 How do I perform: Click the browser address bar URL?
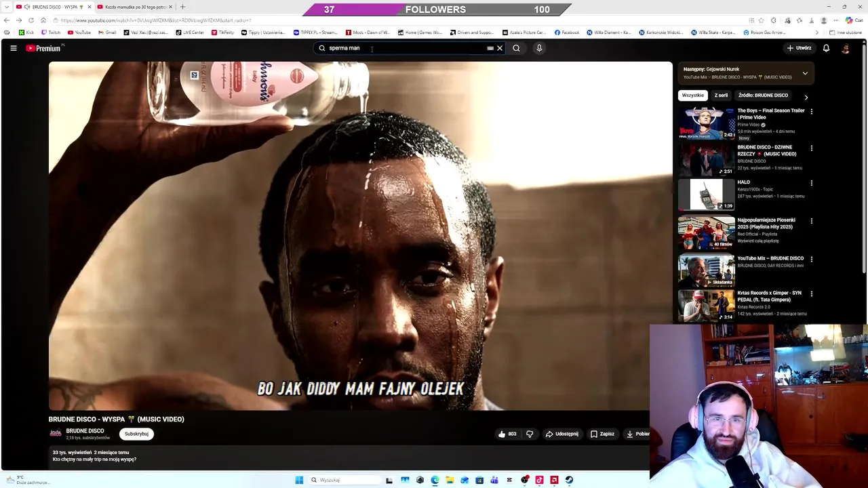(x=156, y=20)
